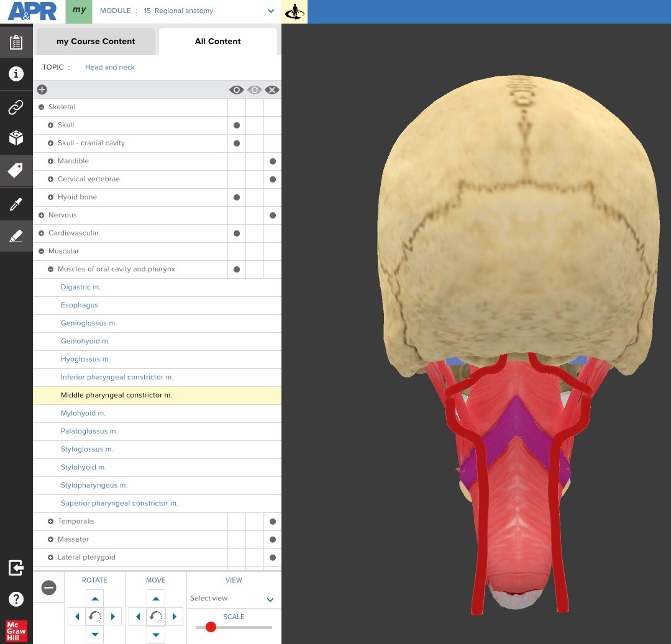
Task: Expand the Mandible item
Action: (50, 161)
